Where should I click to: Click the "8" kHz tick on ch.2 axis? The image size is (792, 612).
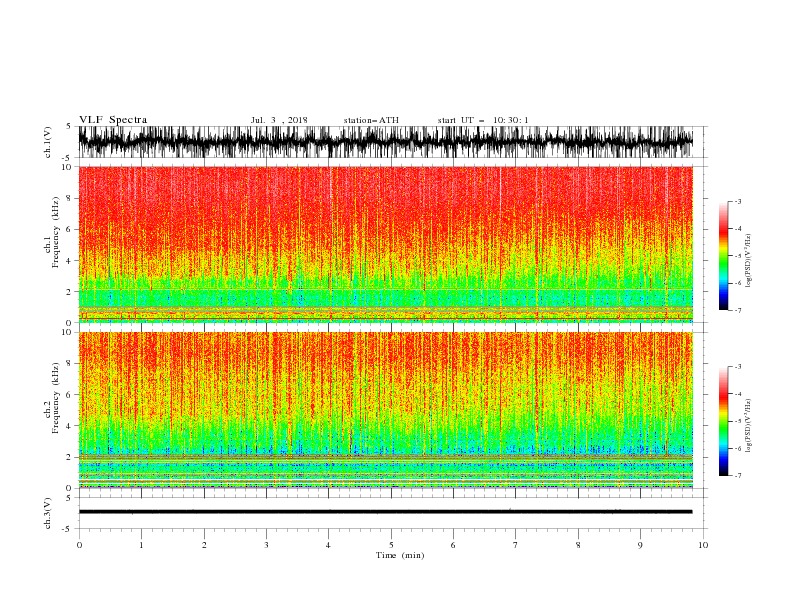pyautogui.click(x=69, y=364)
